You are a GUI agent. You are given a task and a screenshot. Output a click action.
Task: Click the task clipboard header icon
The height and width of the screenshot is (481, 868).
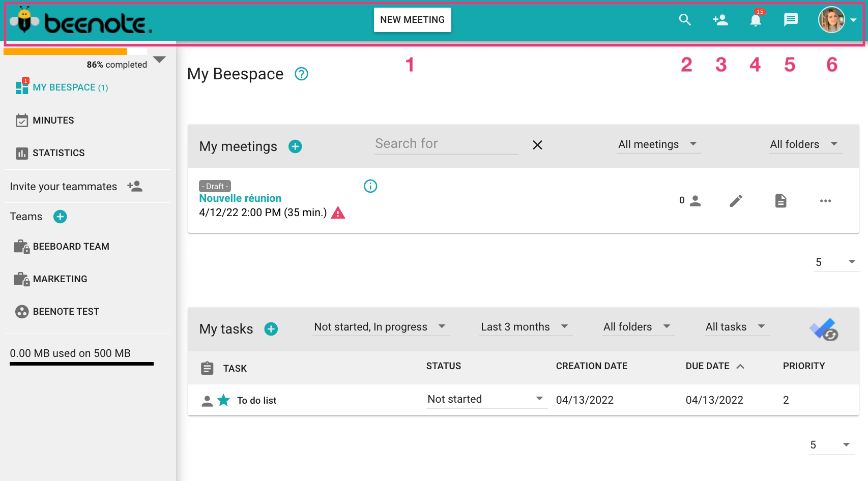click(x=207, y=368)
